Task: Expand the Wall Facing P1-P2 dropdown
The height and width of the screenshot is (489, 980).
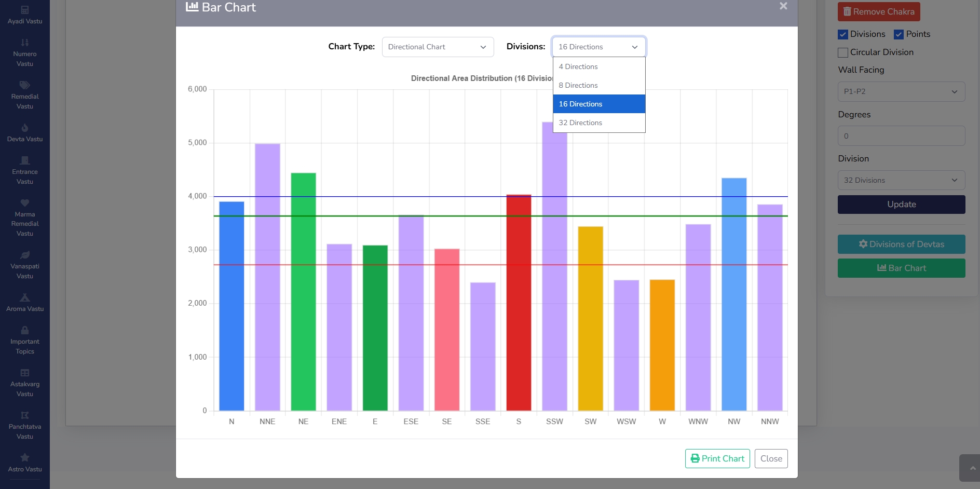Action: pyautogui.click(x=901, y=91)
